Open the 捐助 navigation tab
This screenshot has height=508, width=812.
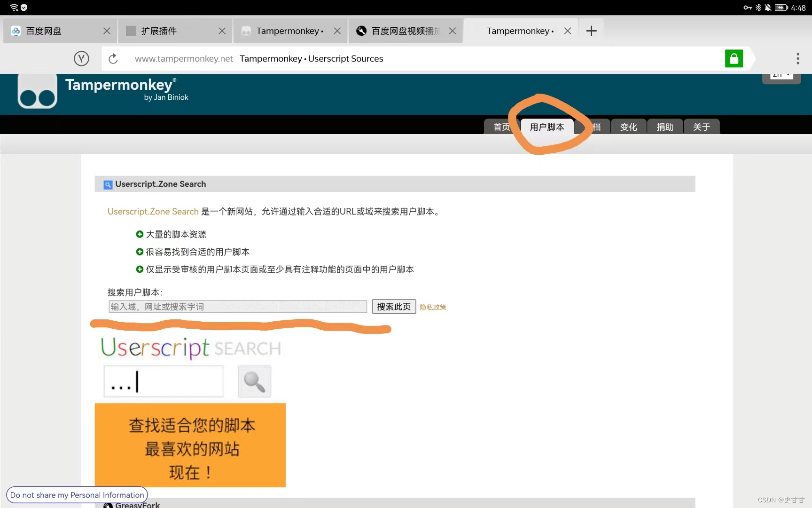(665, 127)
